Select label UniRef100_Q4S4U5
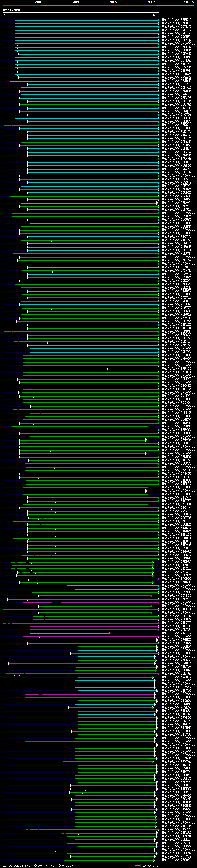This screenshot has height=868, width=197. [176, 826]
